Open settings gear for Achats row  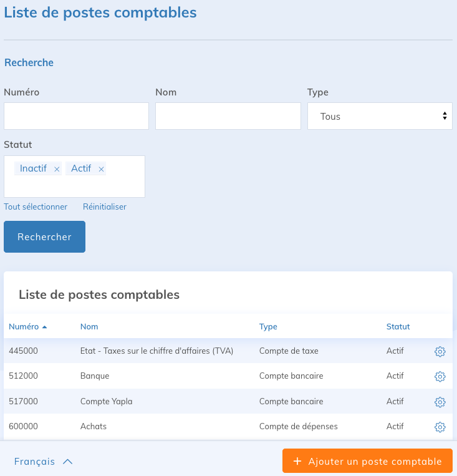coord(440,427)
